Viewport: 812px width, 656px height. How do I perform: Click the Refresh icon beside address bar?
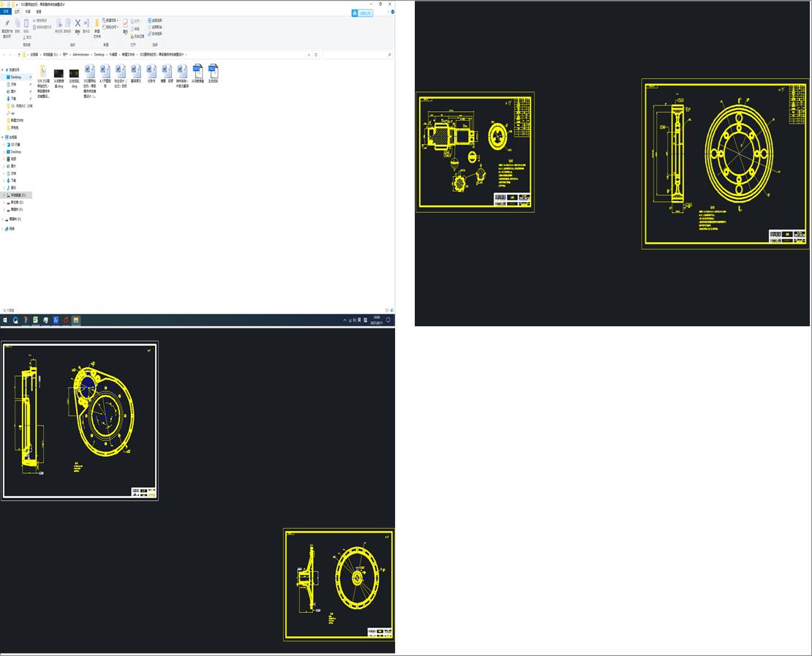(x=316, y=54)
